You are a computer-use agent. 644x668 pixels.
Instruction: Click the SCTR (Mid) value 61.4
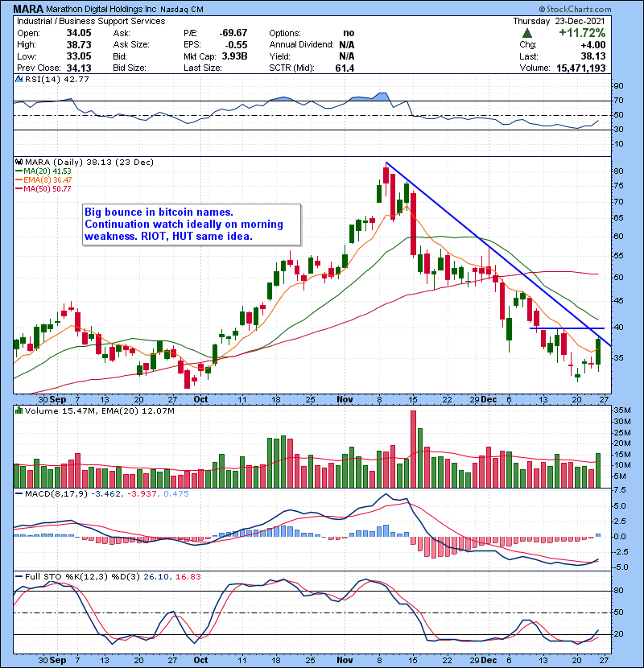[x=345, y=68]
